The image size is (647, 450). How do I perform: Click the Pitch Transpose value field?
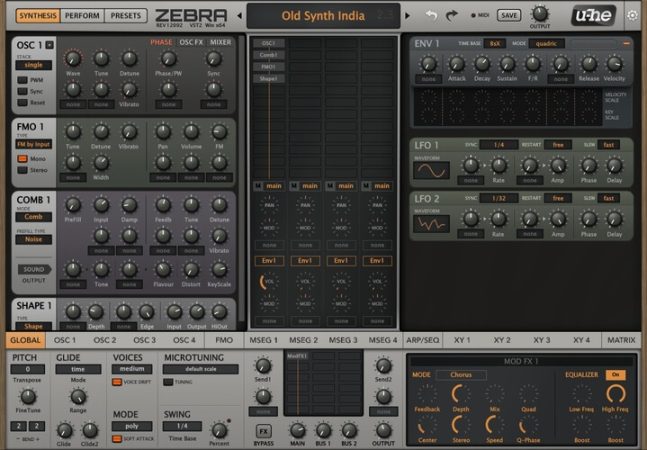[x=28, y=369]
